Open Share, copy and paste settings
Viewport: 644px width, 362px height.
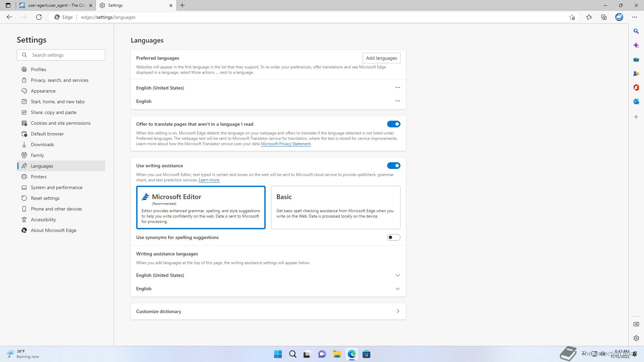click(x=61, y=112)
